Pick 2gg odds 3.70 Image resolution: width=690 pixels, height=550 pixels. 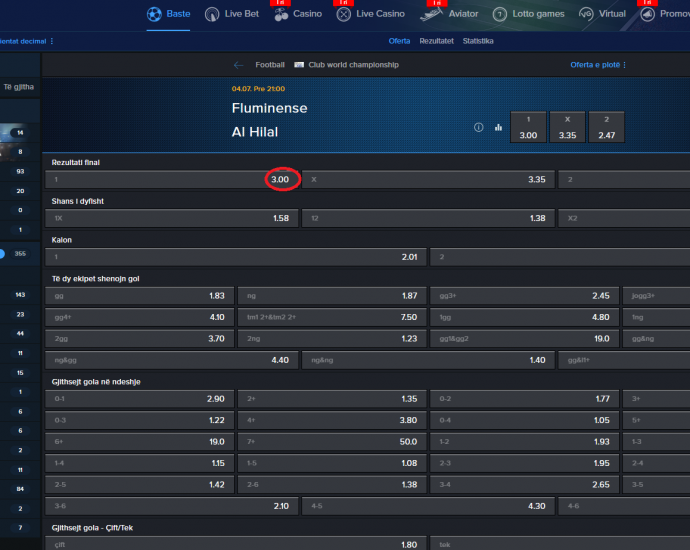[x=139, y=339]
